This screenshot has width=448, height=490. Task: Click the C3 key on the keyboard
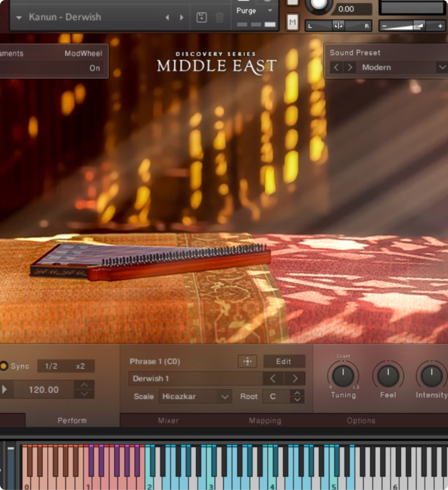coord(211,480)
